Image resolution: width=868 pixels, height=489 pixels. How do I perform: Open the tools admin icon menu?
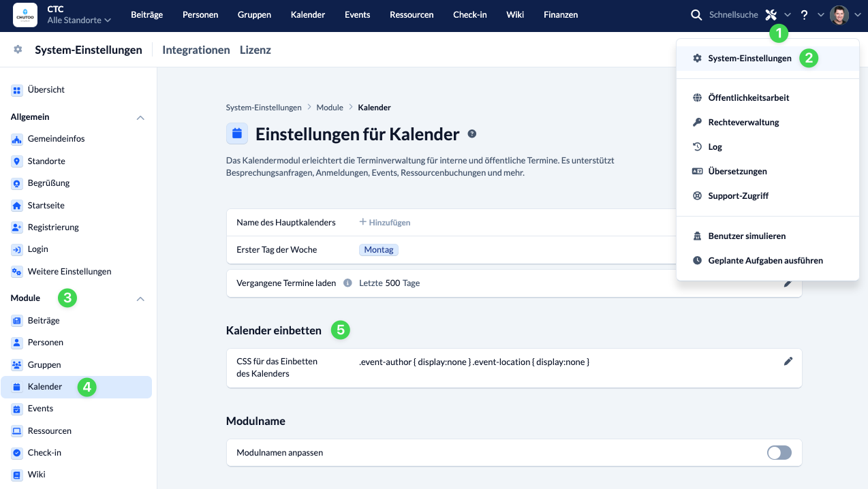point(771,15)
